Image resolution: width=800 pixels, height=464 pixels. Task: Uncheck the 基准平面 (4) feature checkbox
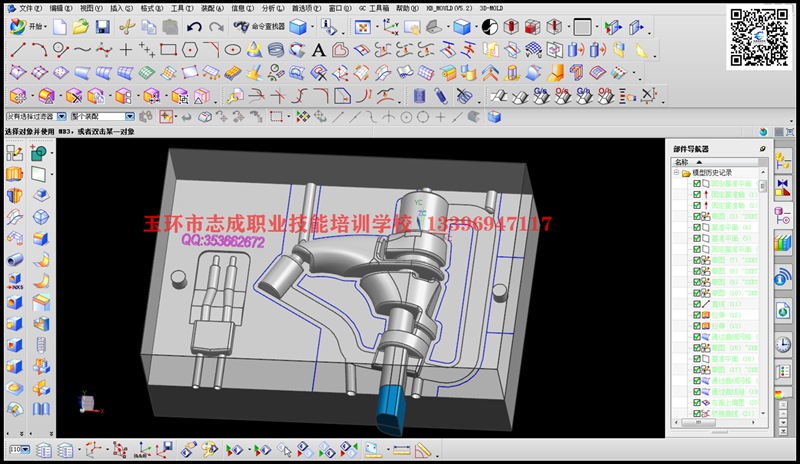[x=696, y=227]
